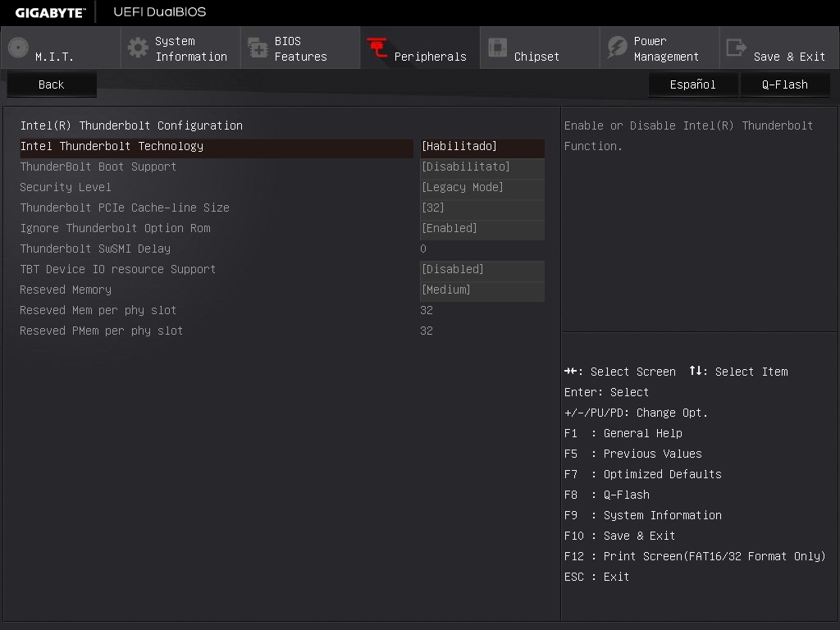This screenshot has width=840, height=630.
Task: Select the Thunderbolt SwSMI Delay value field
Action: (x=424, y=249)
